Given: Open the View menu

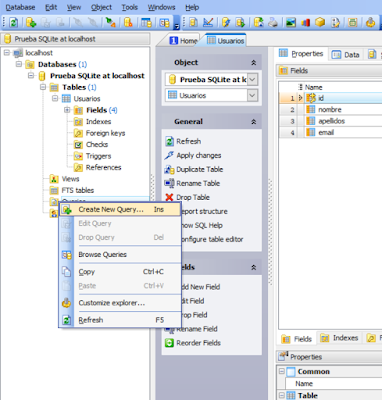Looking at the screenshot, I should (x=74, y=7).
